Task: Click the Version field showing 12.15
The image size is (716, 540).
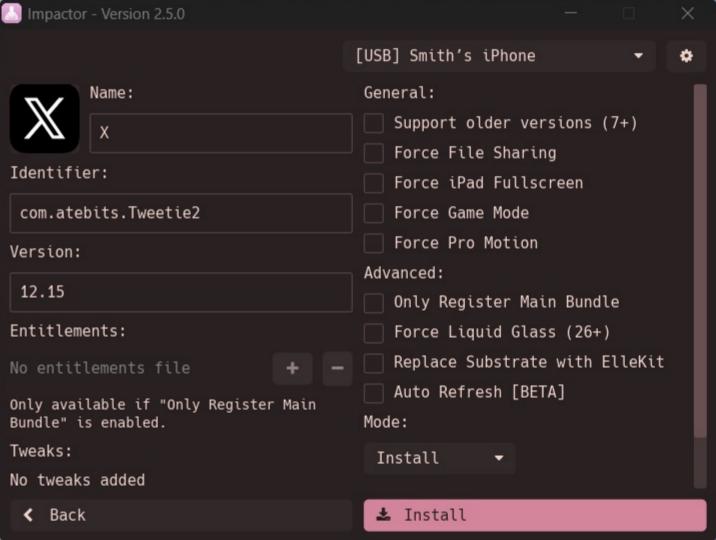Action: [x=181, y=292]
